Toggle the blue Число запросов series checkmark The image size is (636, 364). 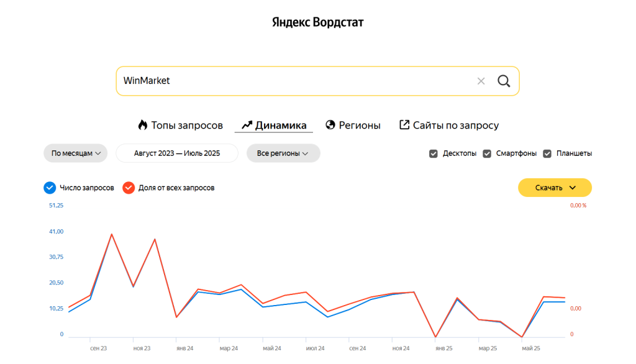[50, 188]
